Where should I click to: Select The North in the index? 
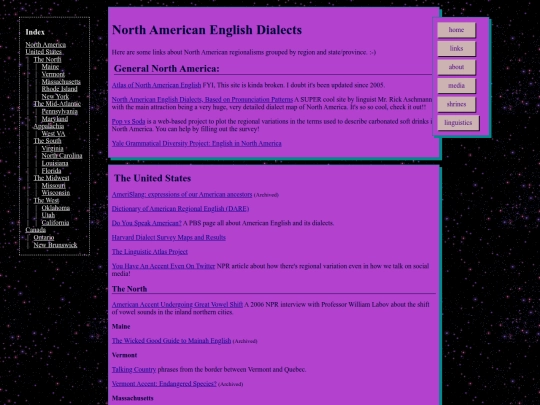click(47, 59)
